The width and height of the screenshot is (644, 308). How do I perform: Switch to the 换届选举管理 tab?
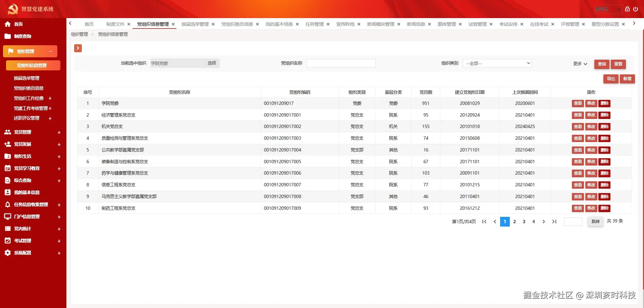pos(195,24)
